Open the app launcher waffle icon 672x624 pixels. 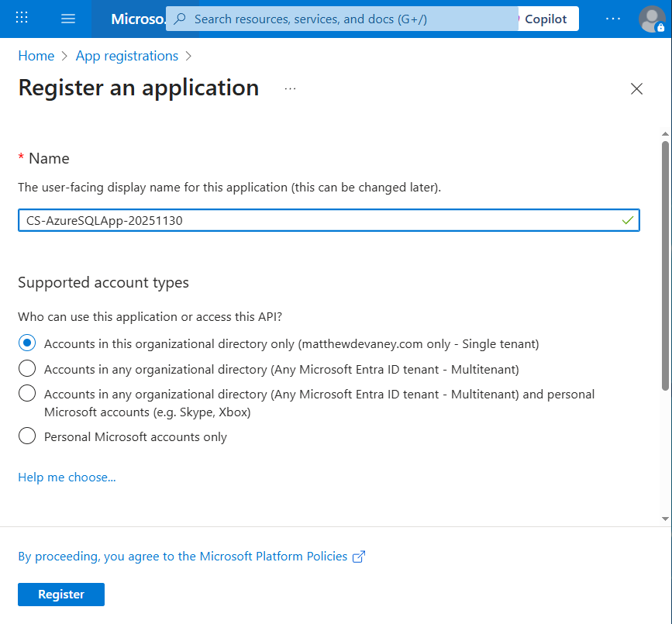click(22, 19)
